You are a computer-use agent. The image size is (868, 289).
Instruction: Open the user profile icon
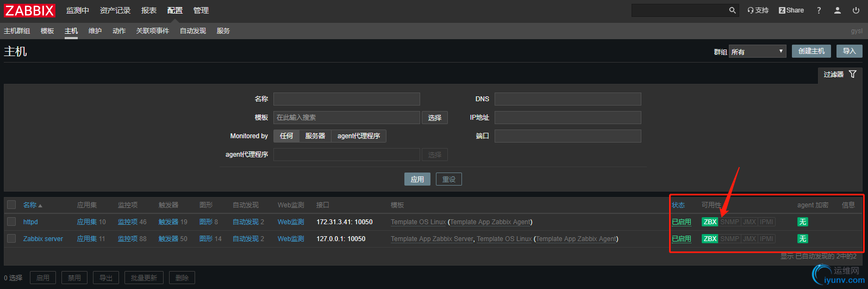point(838,10)
